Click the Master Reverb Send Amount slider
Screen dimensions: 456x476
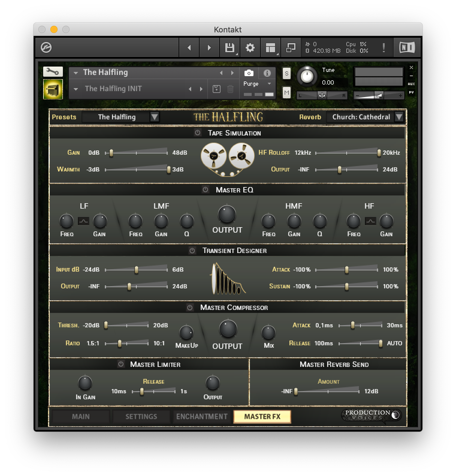[327, 391]
